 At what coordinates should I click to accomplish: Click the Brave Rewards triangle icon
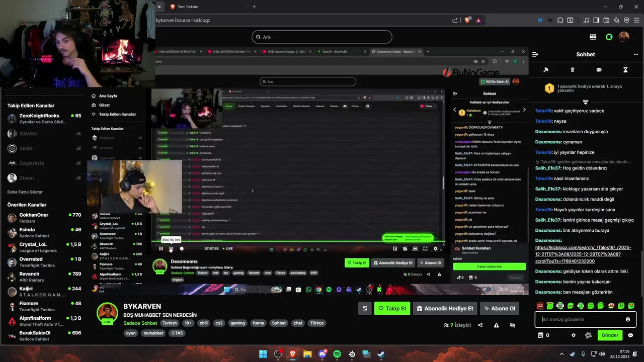[x=478, y=20]
